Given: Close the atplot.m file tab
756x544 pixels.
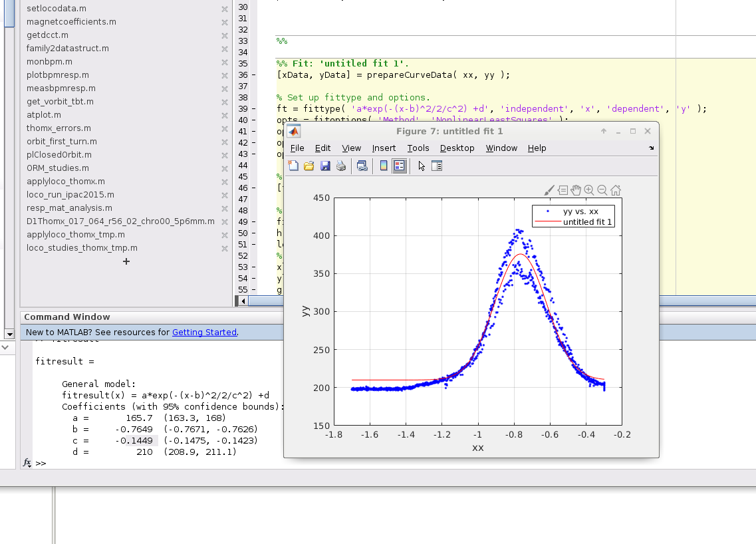Looking at the screenshot, I should click(225, 115).
